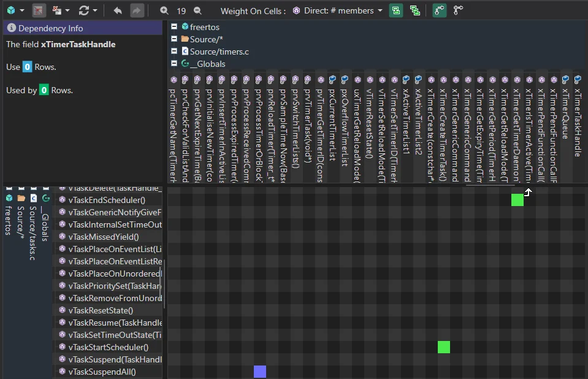588x379 pixels.
Task: Select the Source/timers.c header label
Action: tap(219, 52)
